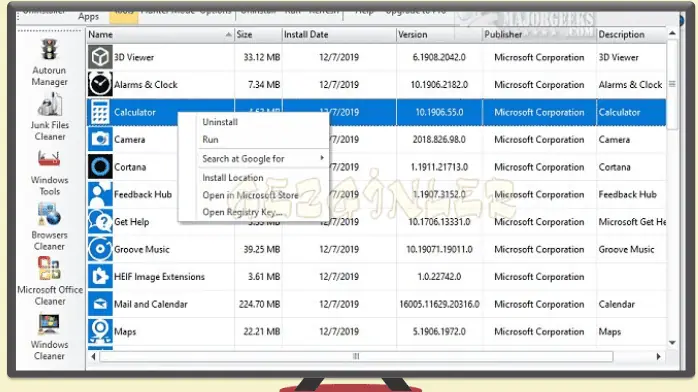Click the 3D Viewer app icon
This screenshot has width=698, height=392.
coord(100,57)
